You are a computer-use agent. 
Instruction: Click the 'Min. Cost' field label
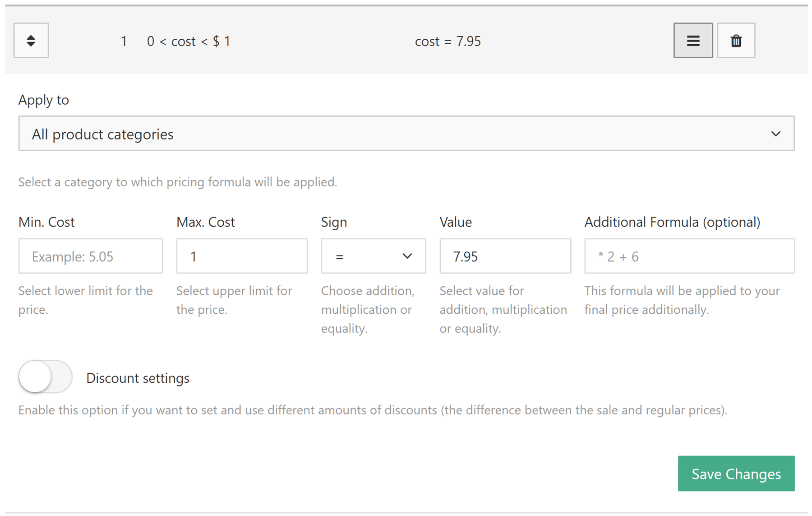46,222
